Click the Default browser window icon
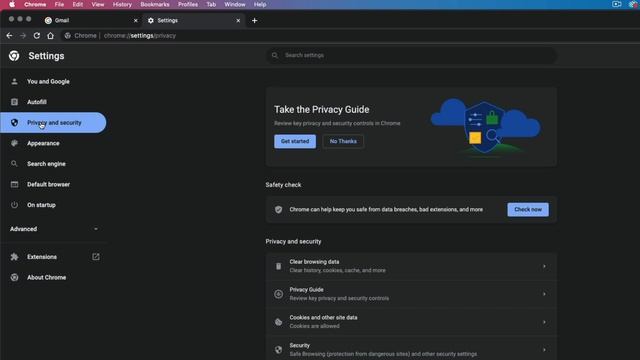 [14, 184]
